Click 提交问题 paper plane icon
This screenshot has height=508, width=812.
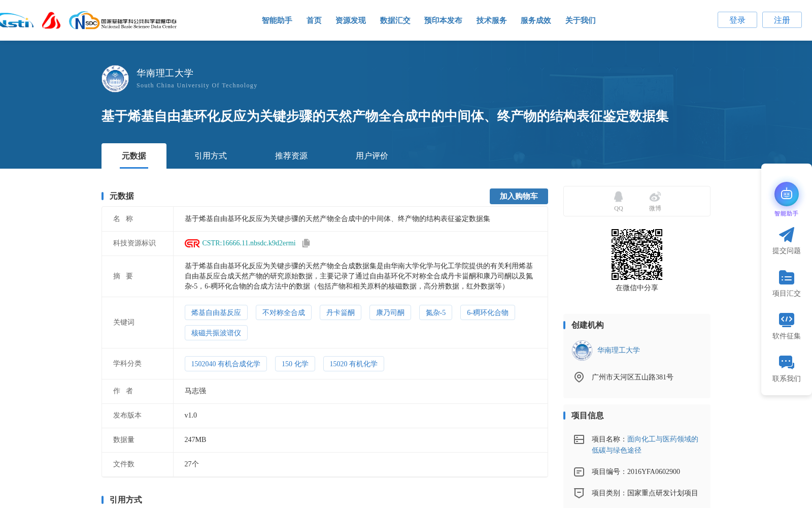786,235
